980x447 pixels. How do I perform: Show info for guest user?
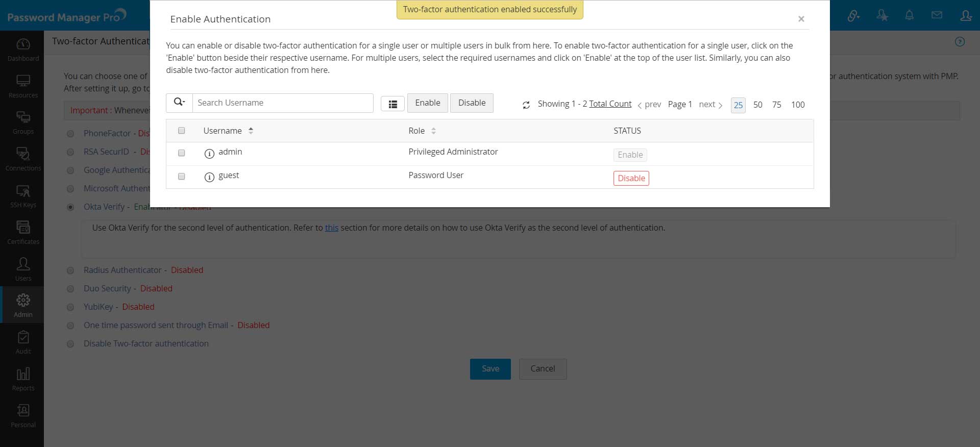[209, 177]
